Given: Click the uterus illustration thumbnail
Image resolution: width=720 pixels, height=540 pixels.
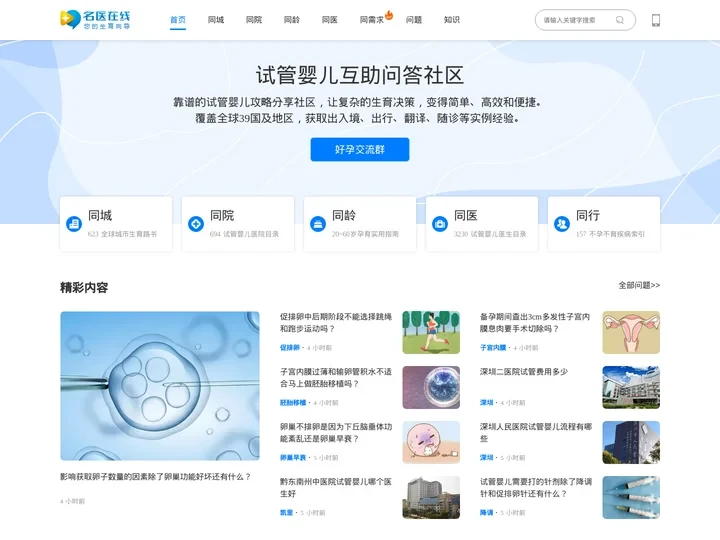Looking at the screenshot, I should point(631,332).
